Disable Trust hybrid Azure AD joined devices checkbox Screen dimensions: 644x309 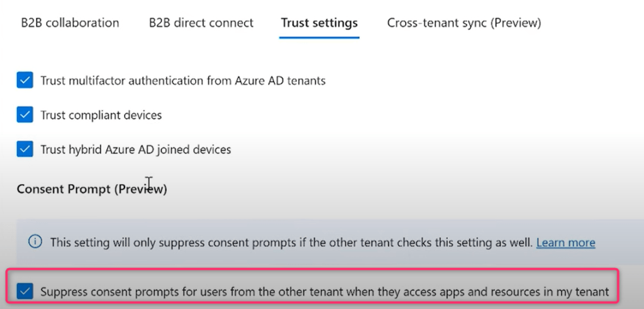25,149
